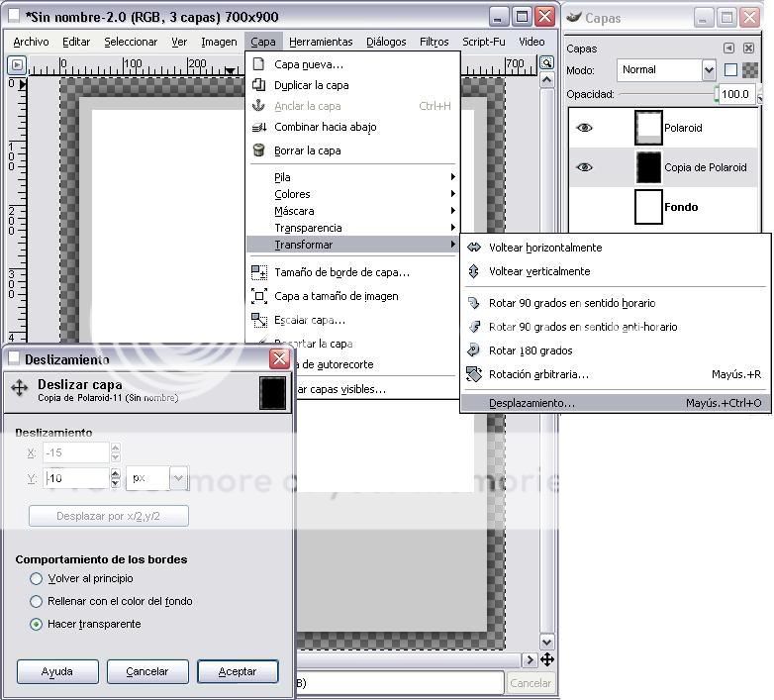The width and height of the screenshot is (774, 700).
Task: Click the Y offset input field
Action: click(75, 478)
